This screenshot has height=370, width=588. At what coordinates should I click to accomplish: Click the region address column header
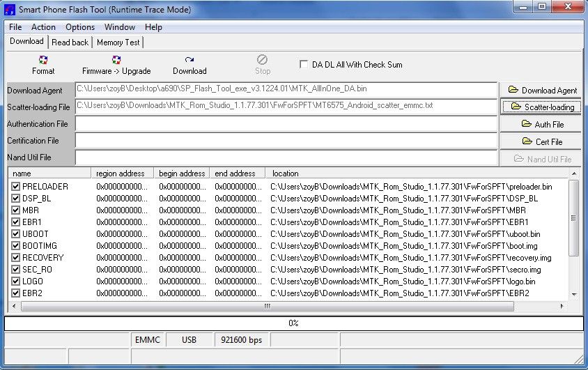[x=122, y=174]
